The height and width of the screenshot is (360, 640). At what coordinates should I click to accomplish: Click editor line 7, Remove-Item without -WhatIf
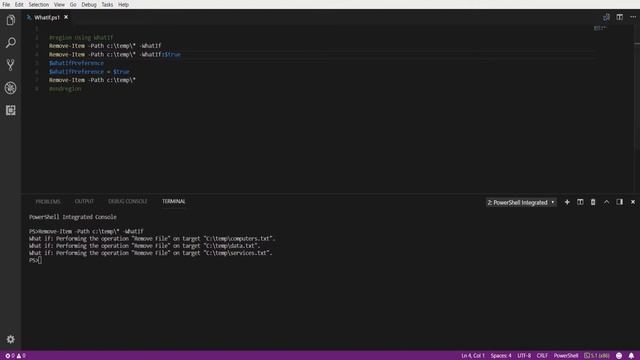pos(92,80)
